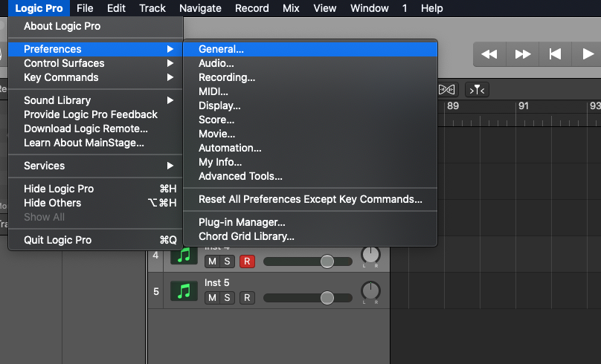Image resolution: width=601 pixels, height=364 pixels.
Task: Click the Go to Beginning button
Action: coord(556,54)
